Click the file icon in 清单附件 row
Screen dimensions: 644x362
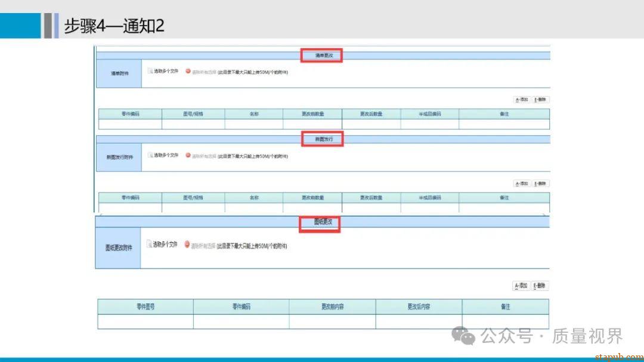point(150,71)
